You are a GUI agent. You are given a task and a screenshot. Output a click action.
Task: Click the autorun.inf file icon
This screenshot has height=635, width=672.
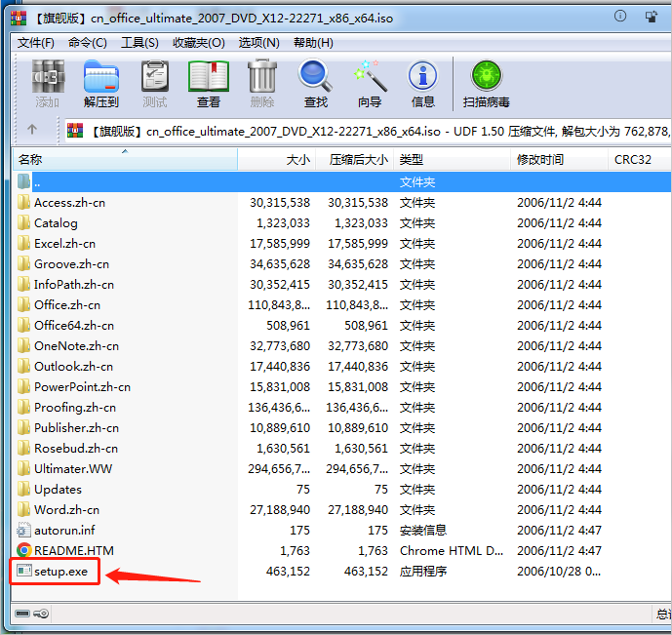[24, 530]
